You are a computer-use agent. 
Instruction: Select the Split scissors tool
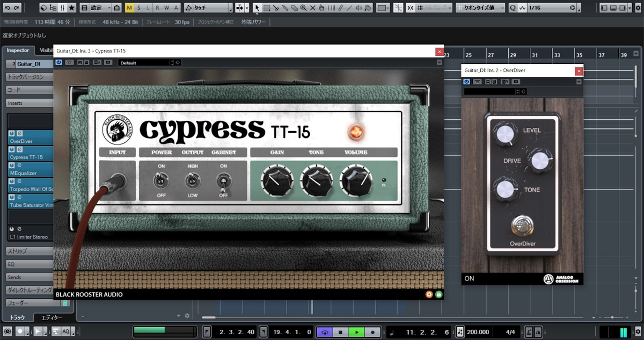pos(275,8)
